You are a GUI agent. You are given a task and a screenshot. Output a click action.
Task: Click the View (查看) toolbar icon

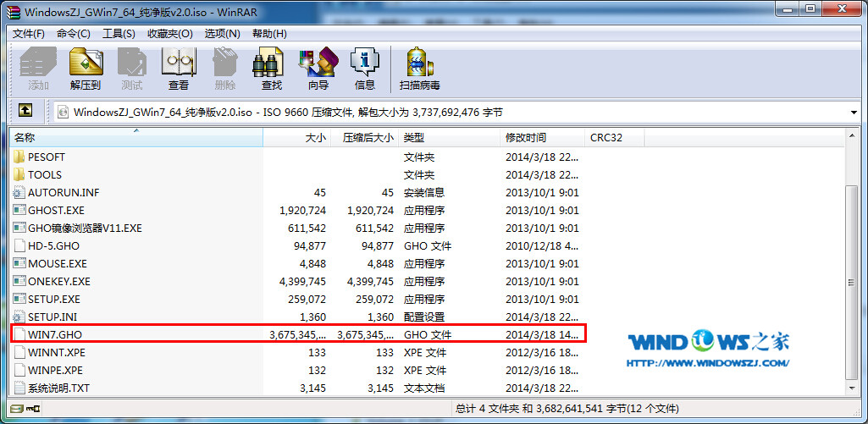click(179, 69)
